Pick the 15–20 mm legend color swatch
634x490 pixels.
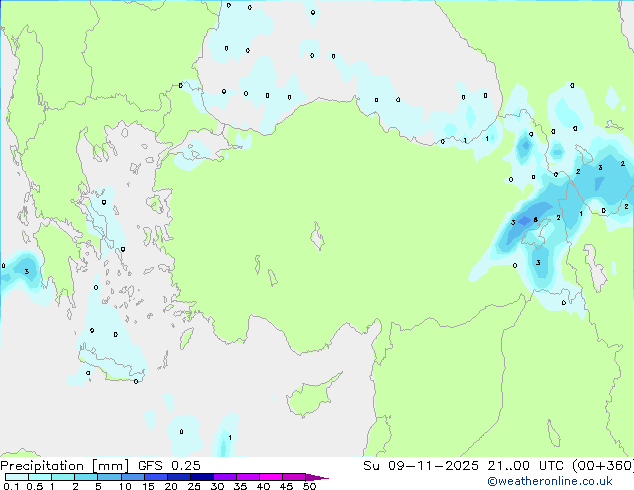click(155, 477)
